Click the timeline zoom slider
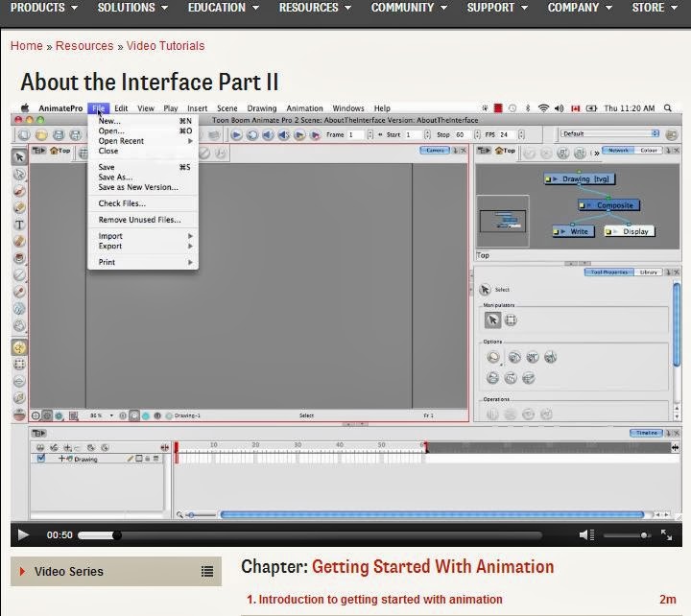Viewport: 691px width, 616px height. (x=201, y=514)
